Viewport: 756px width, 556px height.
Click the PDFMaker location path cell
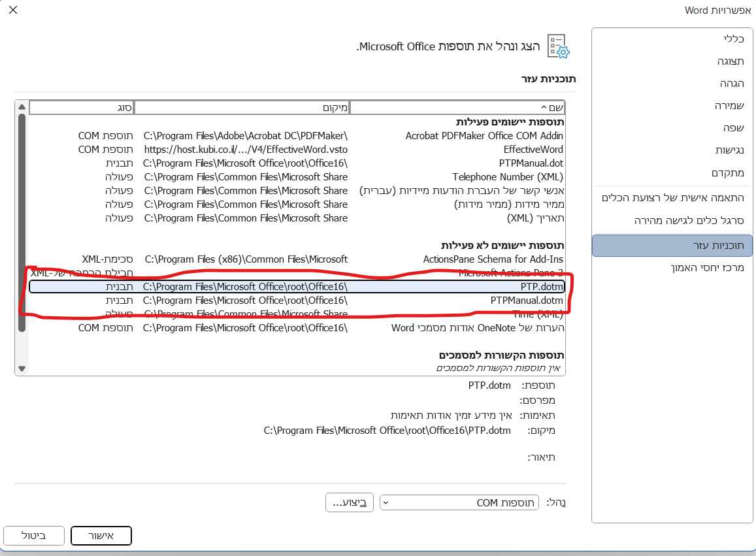point(246,136)
